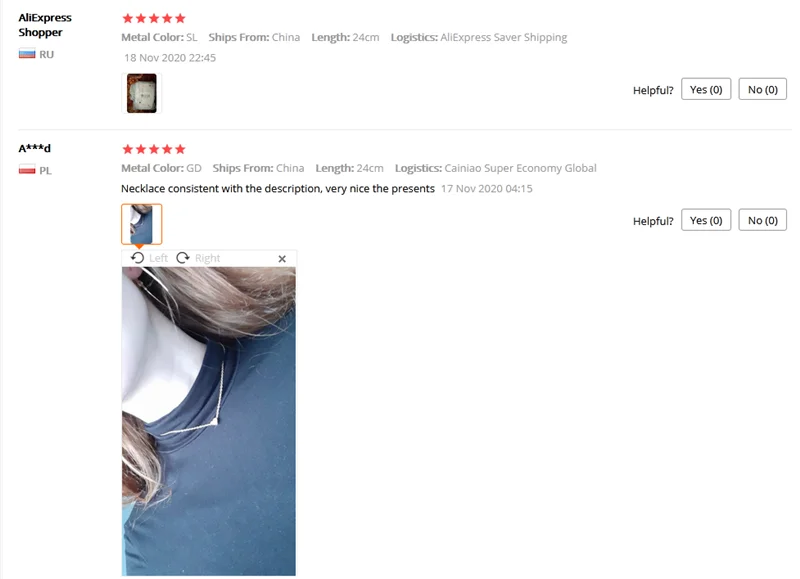800x579 pixels.
Task: Vote Yes on the A***d necklace review
Action: (706, 220)
